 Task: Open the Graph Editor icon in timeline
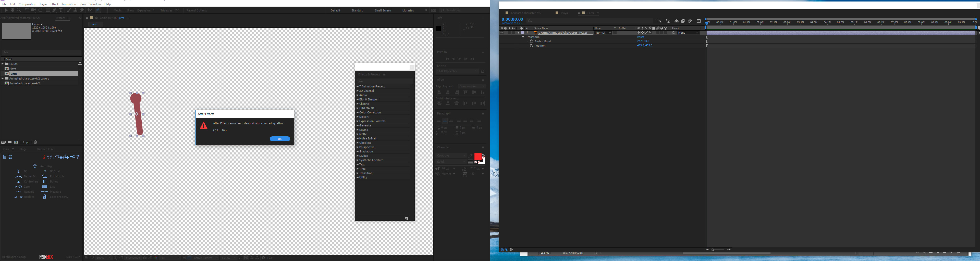pyautogui.click(x=699, y=21)
